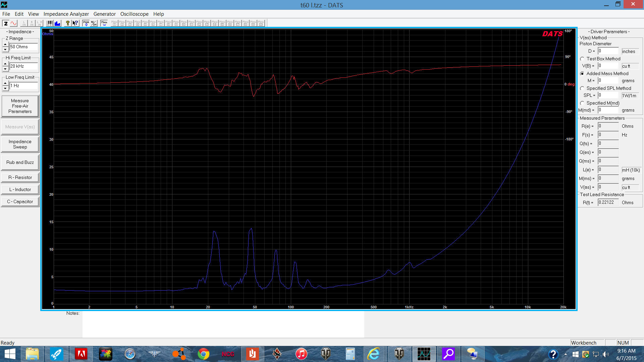Start an Impedance Sweep
The width and height of the screenshot is (644, 362).
[20, 144]
